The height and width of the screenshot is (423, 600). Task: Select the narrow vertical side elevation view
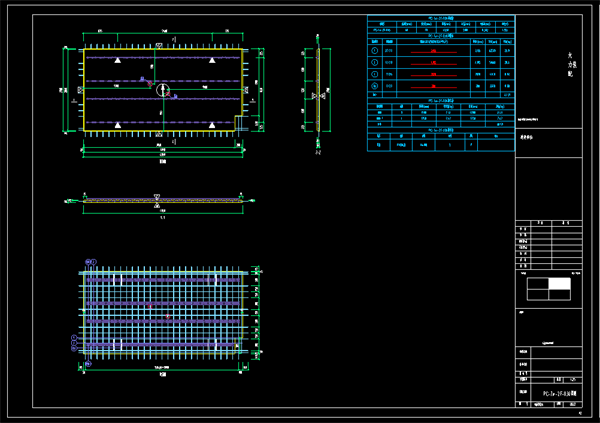pyautogui.click(x=318, y=90)
